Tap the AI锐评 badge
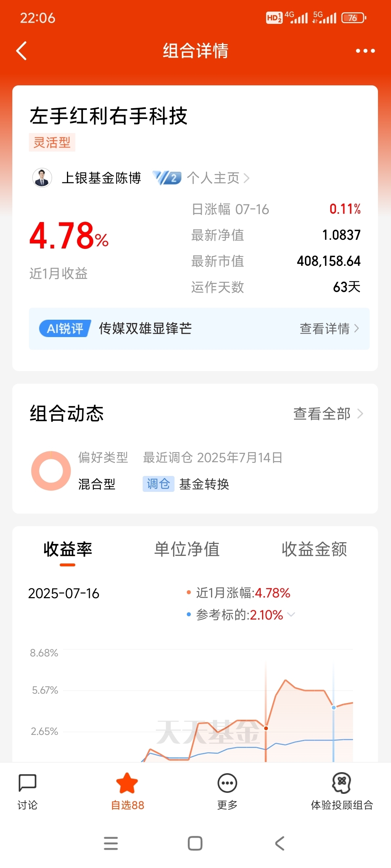Viewport: 391px width, 868px height. (x=65, y=328)
